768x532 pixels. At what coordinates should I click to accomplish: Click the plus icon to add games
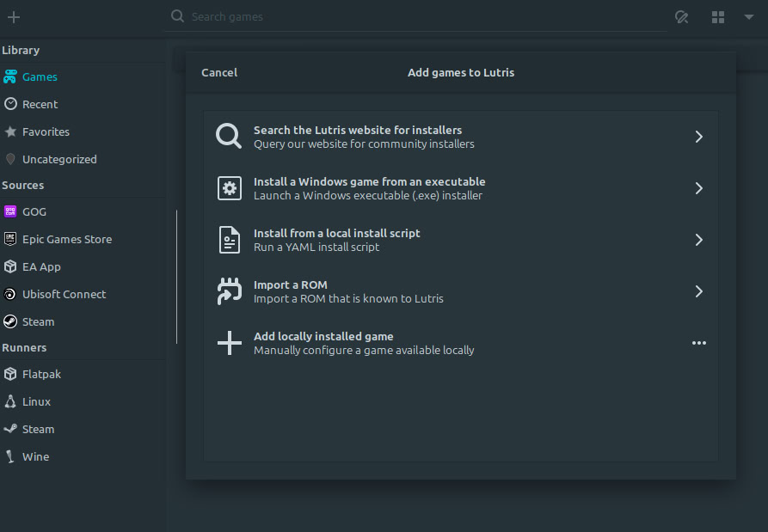click(14, 18)
